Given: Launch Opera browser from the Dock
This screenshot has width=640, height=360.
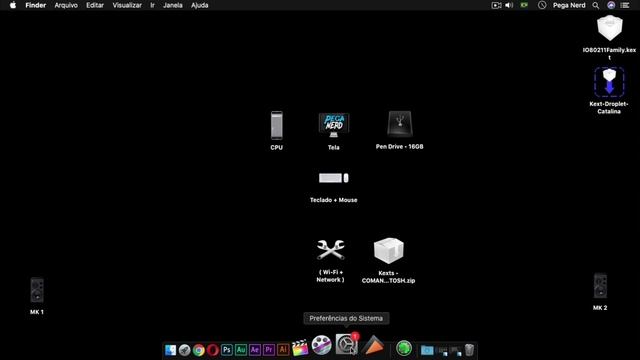Looking at the screenshot, I should click(x=213, y=350).
